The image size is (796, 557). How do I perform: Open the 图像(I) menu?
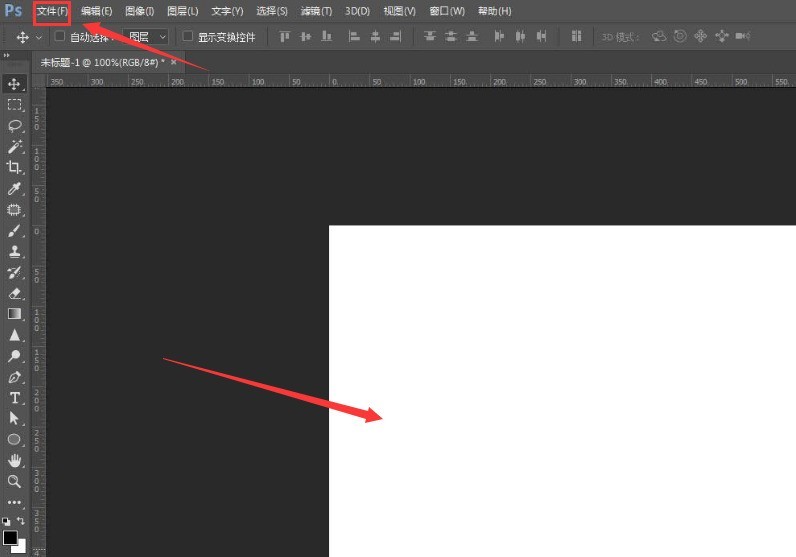click(139, 11)
